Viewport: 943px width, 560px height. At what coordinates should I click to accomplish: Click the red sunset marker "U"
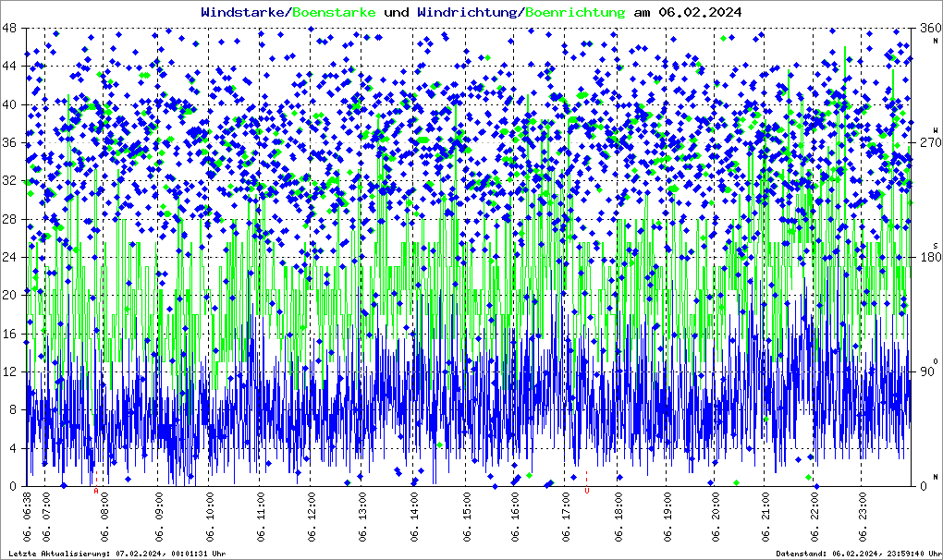[587, 491]
